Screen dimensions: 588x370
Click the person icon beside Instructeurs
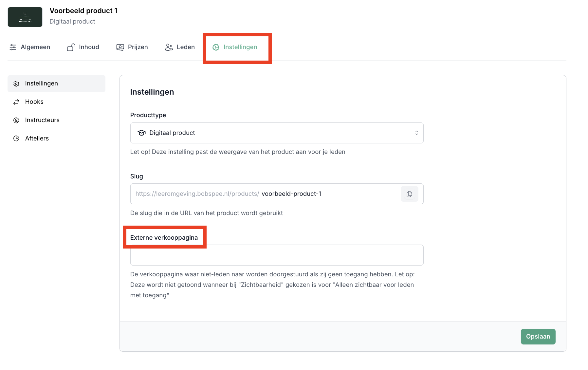(x=16, y=120)
